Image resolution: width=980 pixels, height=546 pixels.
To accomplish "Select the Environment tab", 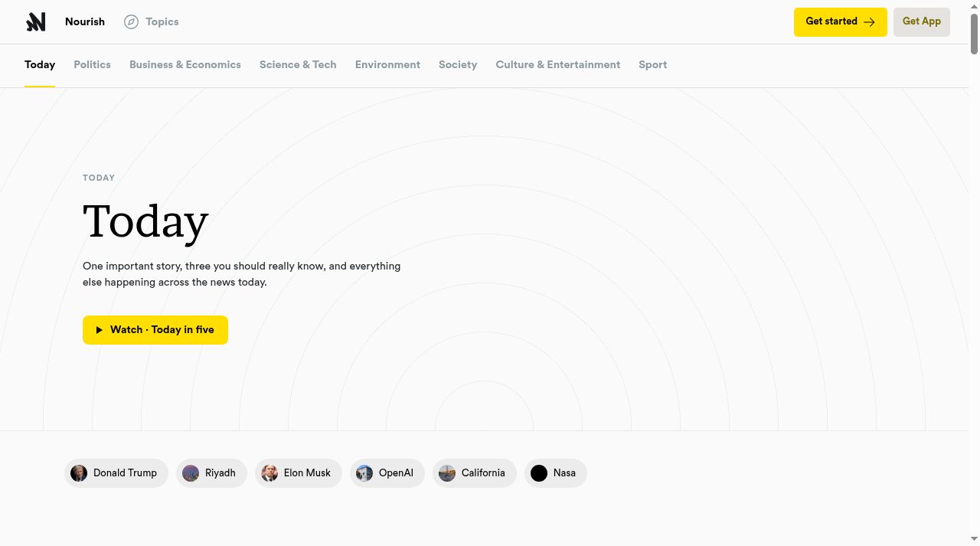I will [387, 65].
